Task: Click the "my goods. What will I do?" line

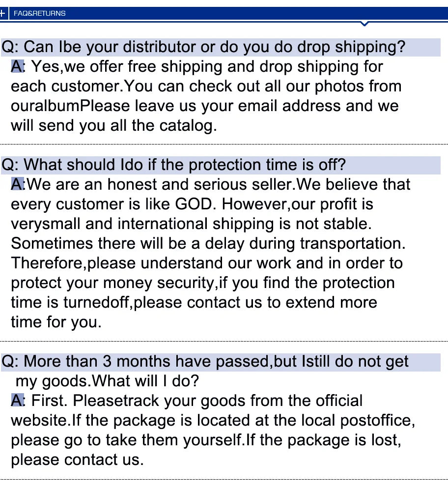Action: (107, 381)
